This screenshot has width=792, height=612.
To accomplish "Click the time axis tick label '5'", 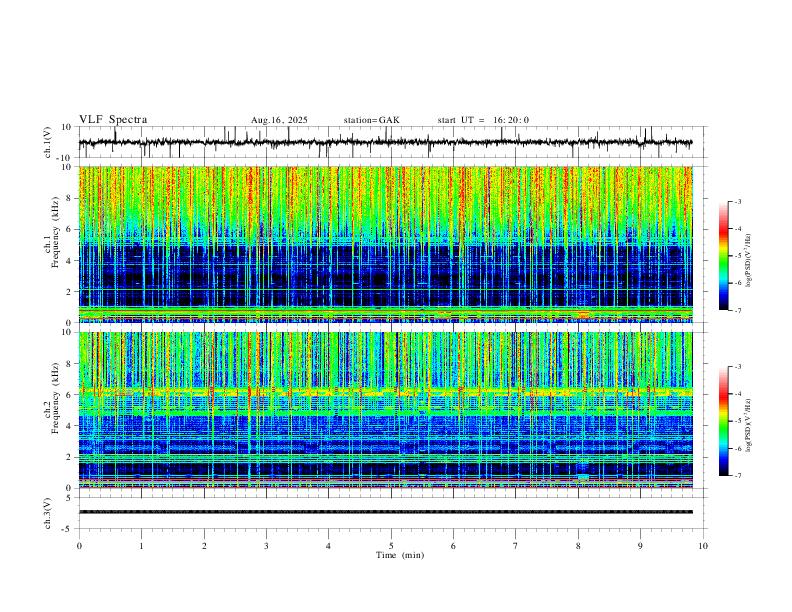I will coord(391,546).
